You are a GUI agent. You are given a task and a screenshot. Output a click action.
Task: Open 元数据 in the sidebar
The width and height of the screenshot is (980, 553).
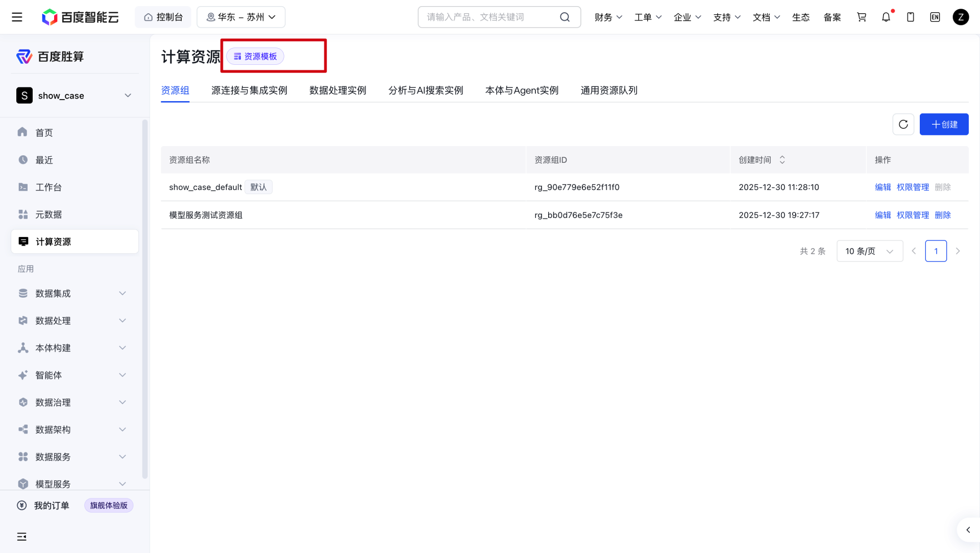75,214
